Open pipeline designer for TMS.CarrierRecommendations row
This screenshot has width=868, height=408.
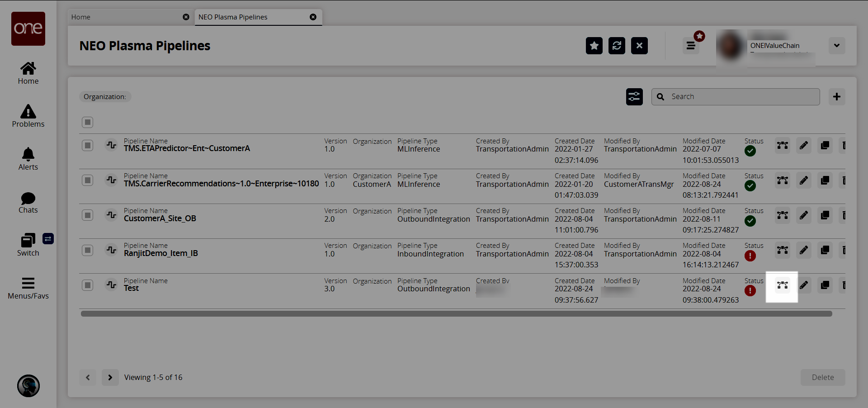point(783,180)
